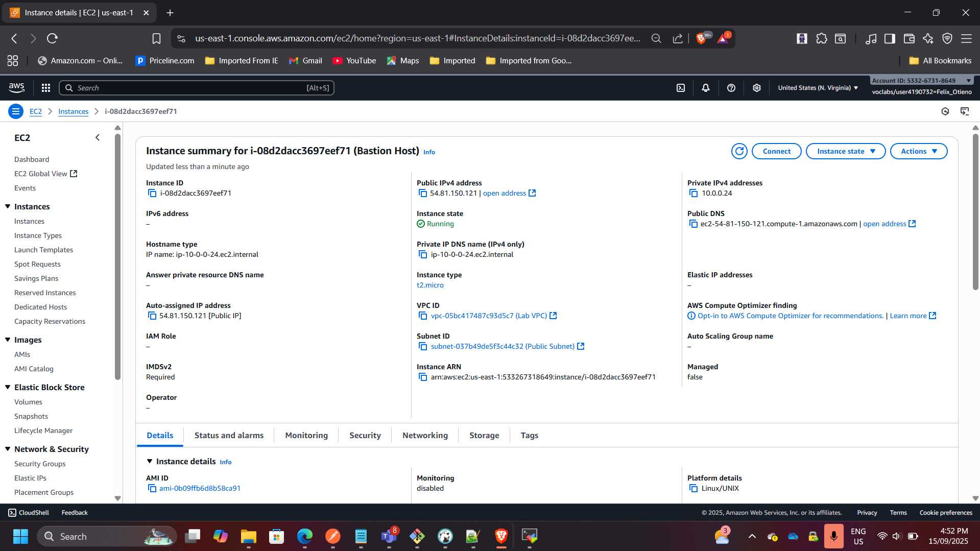Copy the Instance ARN value
The width and height of the screenshot is (980, 551).
pyautogui.click(x=422, y=377)
